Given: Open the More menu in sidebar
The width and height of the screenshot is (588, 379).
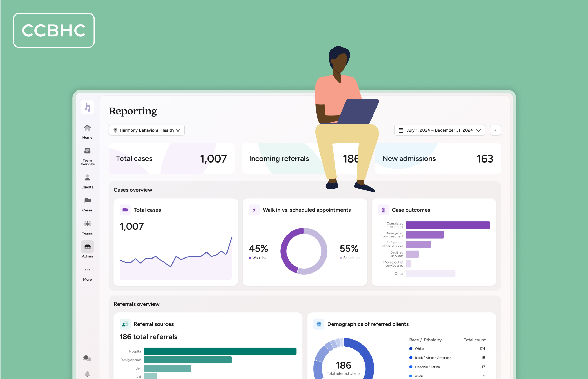Looking at the screenshot, I should 87,274.
